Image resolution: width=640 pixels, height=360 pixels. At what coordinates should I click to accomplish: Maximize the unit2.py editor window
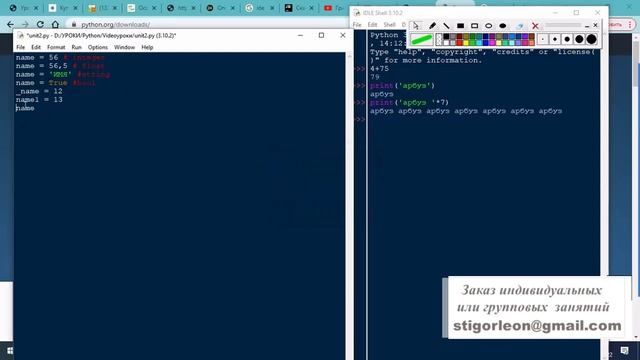point(321,36)
